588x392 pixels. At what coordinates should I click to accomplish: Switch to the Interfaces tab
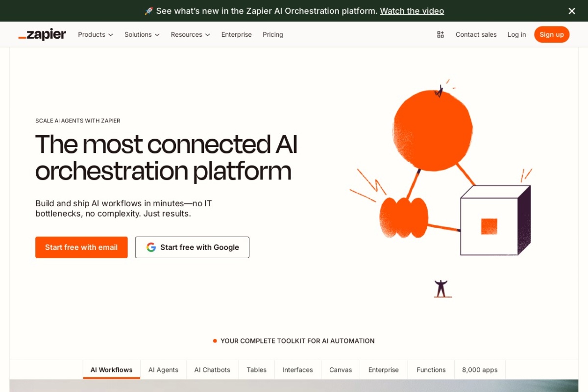pos(297,369)
